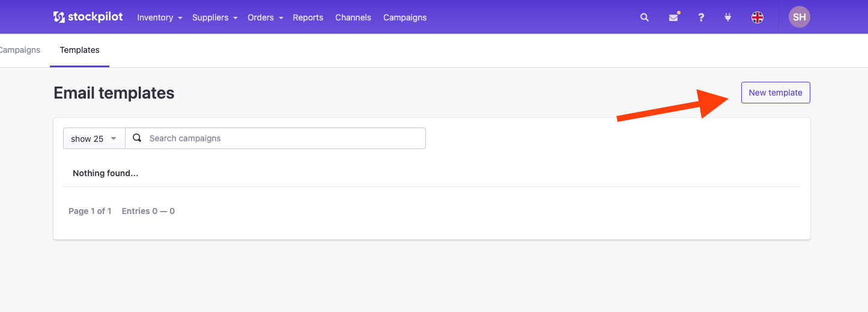Change language via UK flag icon

tap(757, 17)
